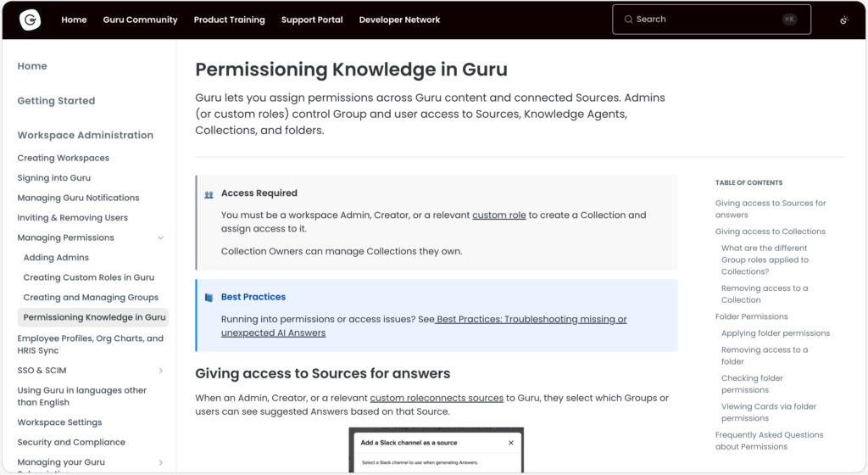
Task: Open Creating and Managing Groups page
Action: 91,298
